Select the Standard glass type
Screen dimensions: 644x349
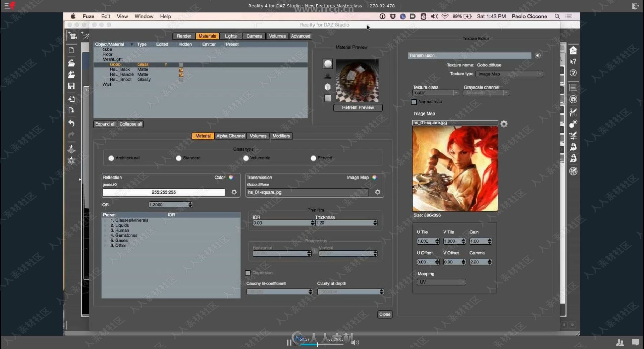click(178, 158)
